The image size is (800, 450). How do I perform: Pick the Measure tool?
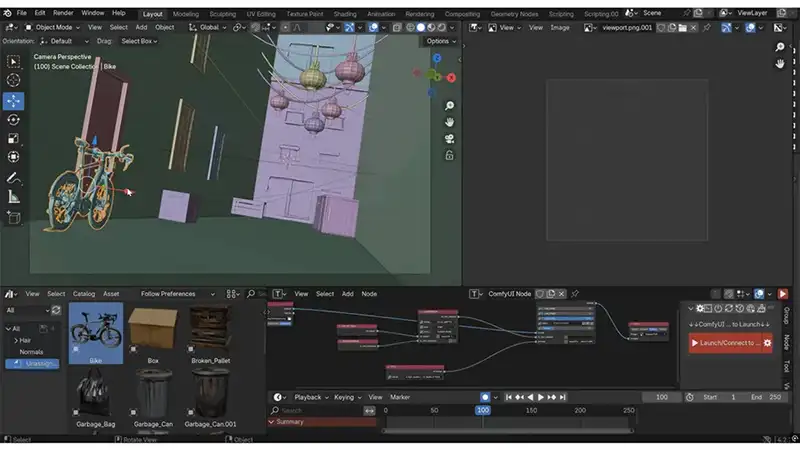[14, 197]
